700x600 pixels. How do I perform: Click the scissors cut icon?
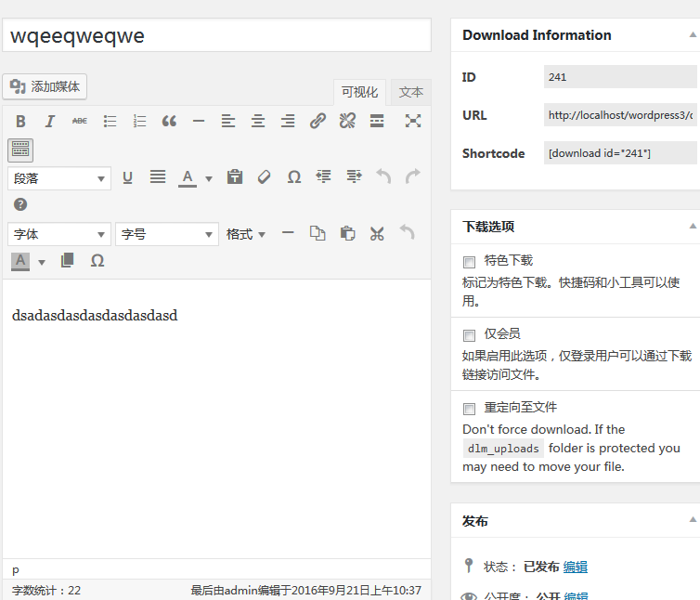pyautogui.click(x=376, y=234)
